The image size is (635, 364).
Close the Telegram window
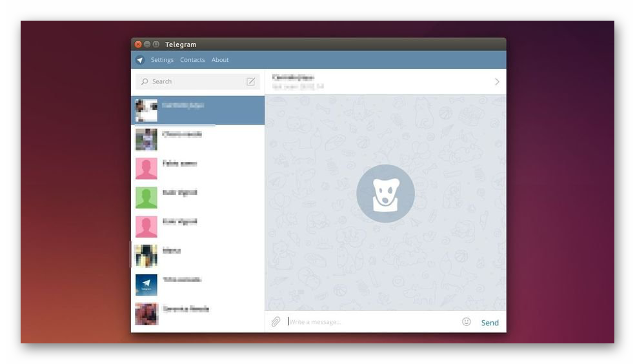138,45
